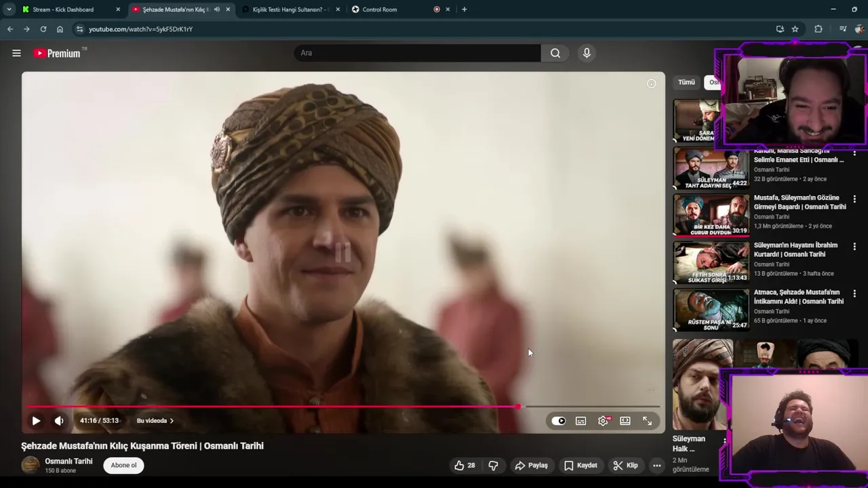
Task: Like the video with thumbs up
Action: pyautogui.click(x=465, y=466)
